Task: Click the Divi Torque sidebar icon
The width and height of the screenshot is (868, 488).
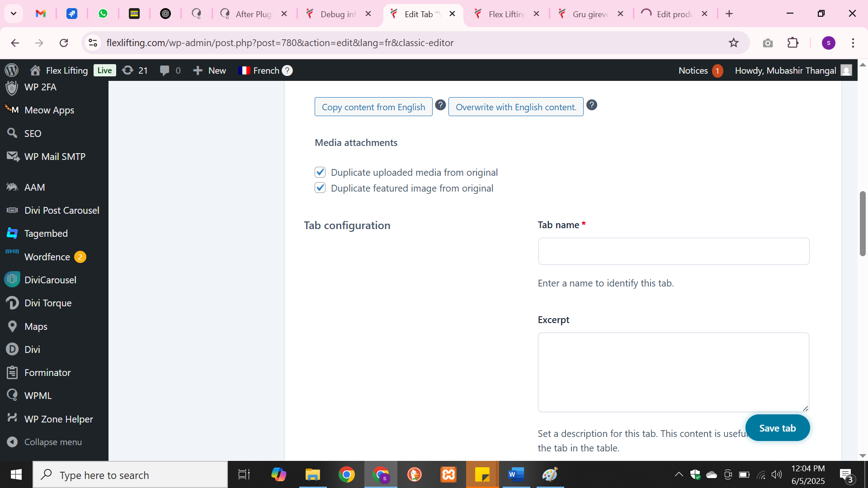Action: [12, 303]
